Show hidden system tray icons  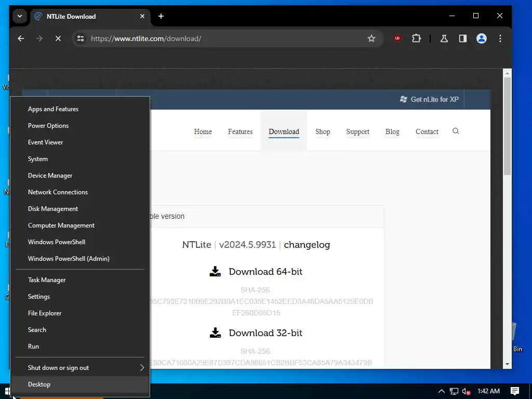(442, 391)
